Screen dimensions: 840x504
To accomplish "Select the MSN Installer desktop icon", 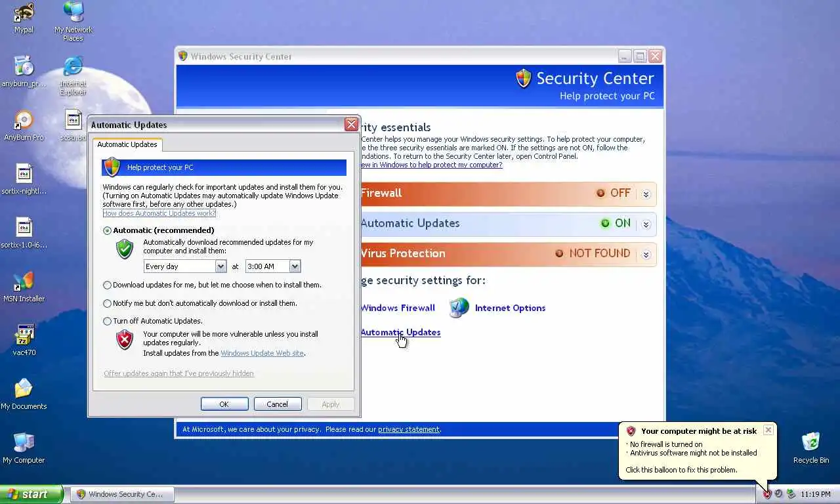I will 24,287.
